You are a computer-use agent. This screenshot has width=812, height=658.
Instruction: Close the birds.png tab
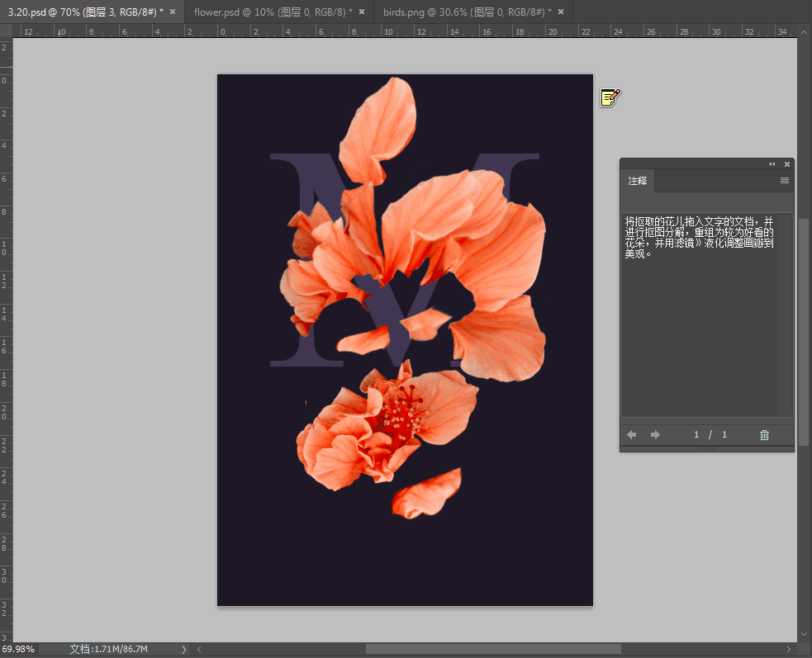point(562,12)
